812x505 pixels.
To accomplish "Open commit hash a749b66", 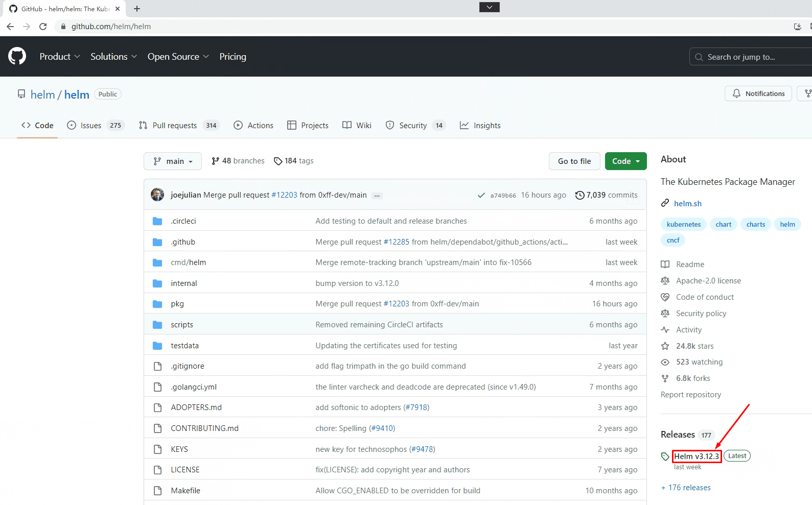I will coord(503,195).
